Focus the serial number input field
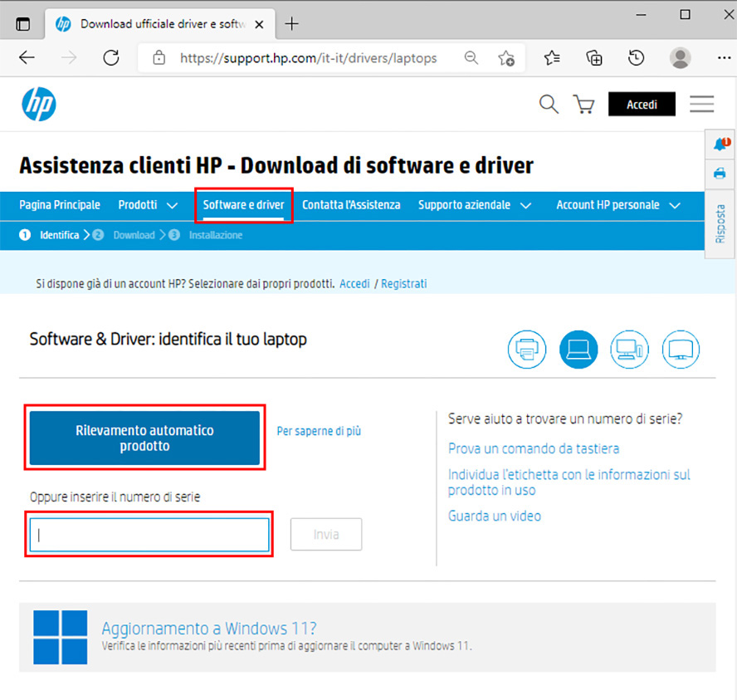The width and height of the screenshot is (737, 700). [x=149, y=535]
